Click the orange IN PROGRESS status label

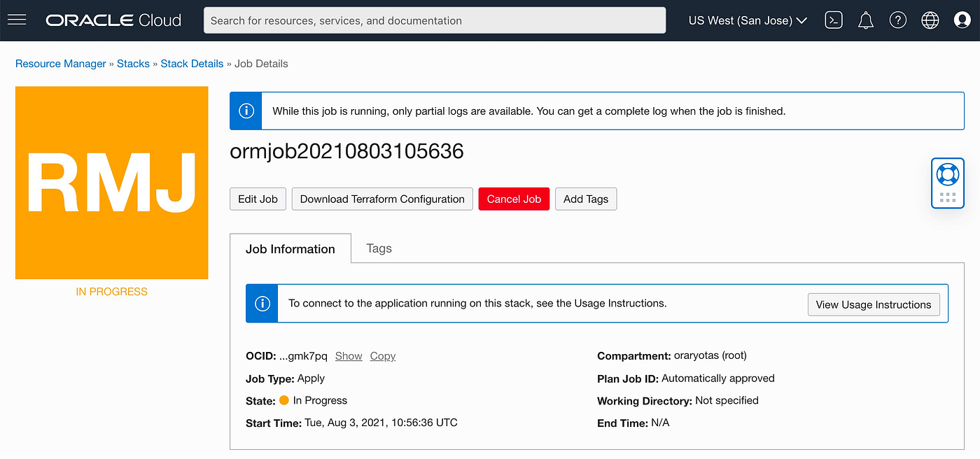(x=111, y=291)
